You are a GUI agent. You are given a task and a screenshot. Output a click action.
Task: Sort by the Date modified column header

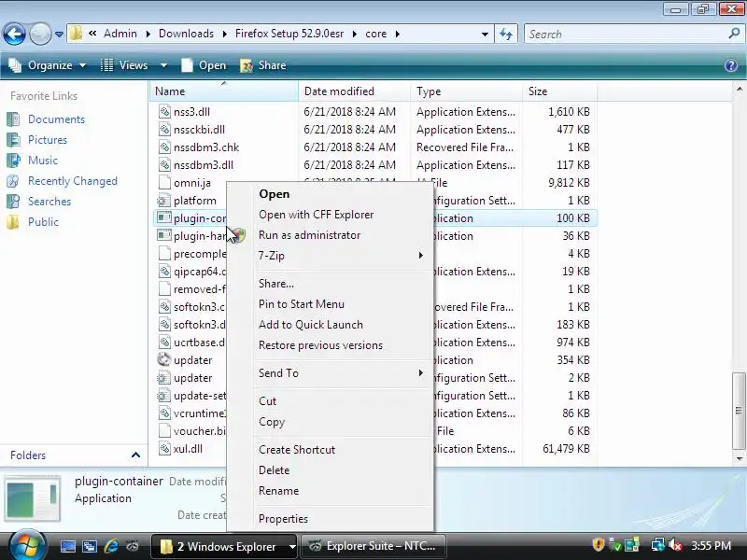(x=354, y=91)
